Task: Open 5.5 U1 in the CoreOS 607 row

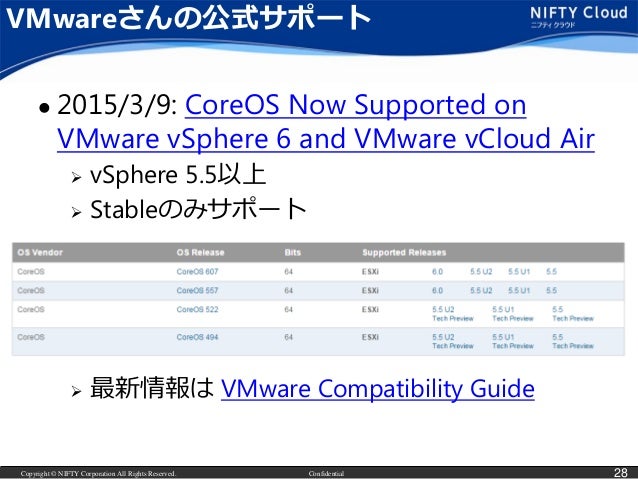Action: pyautogui.click(x=519, y=271)
